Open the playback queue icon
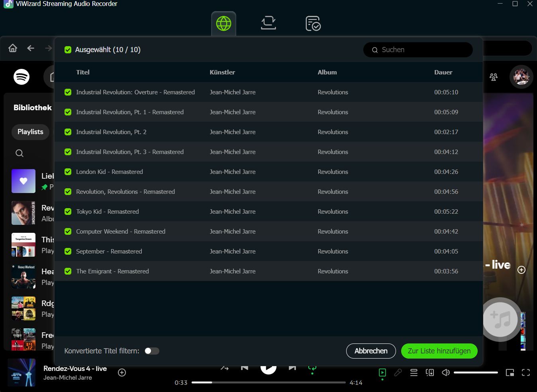The height and width of the screenshot is (392, 537). 414,372
